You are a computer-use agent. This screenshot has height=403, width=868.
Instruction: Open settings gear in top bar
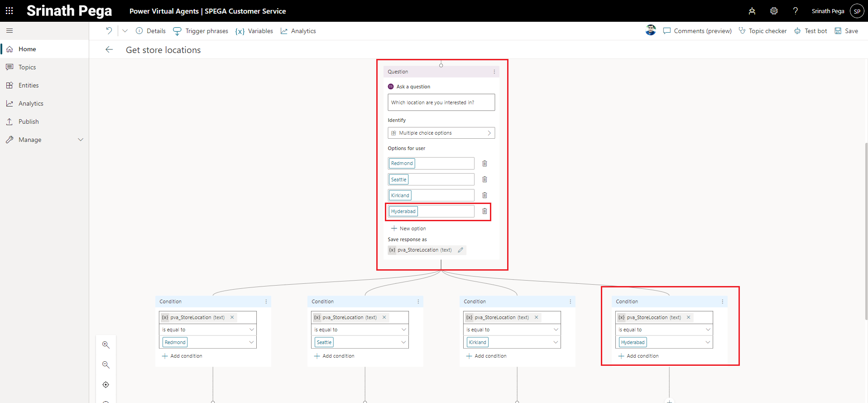[x=774, y=11]
